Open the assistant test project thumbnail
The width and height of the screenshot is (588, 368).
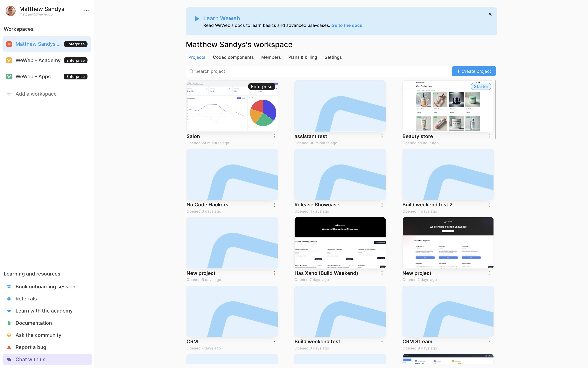(340, 106)
